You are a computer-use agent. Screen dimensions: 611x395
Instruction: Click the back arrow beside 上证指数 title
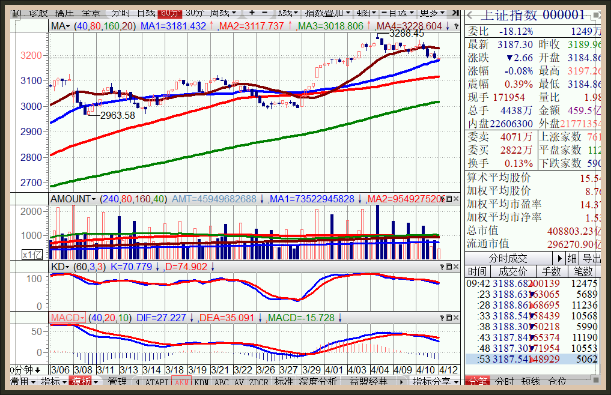point(470,16)
